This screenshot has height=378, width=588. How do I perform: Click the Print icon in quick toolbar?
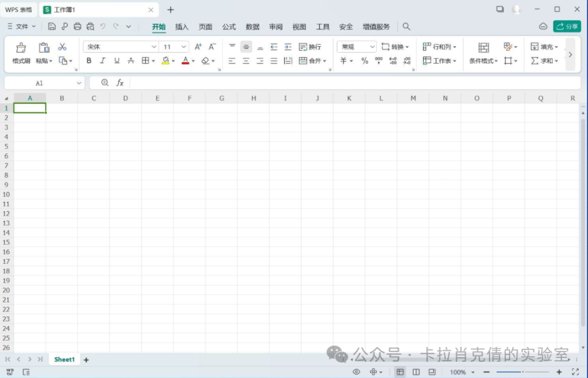77,26
